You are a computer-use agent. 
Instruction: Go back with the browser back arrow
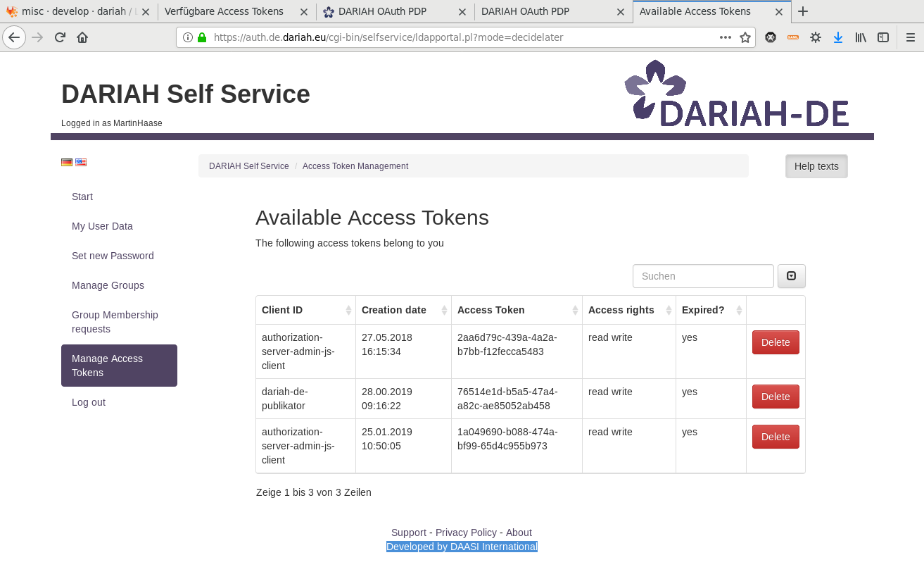coord(14,37)
